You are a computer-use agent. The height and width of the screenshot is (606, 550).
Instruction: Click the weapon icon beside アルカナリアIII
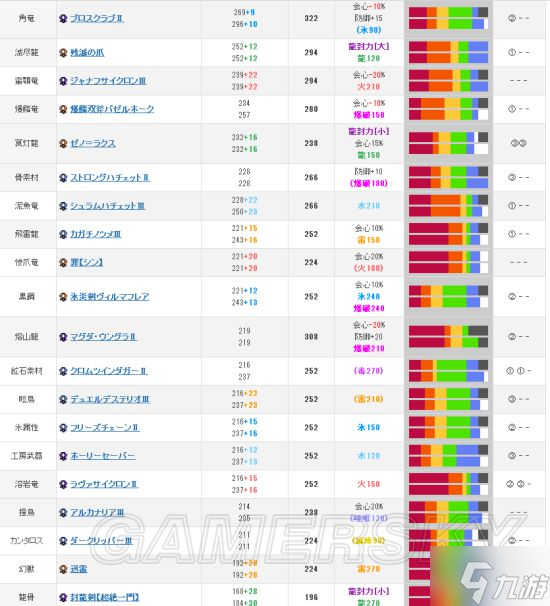point(63,512)
